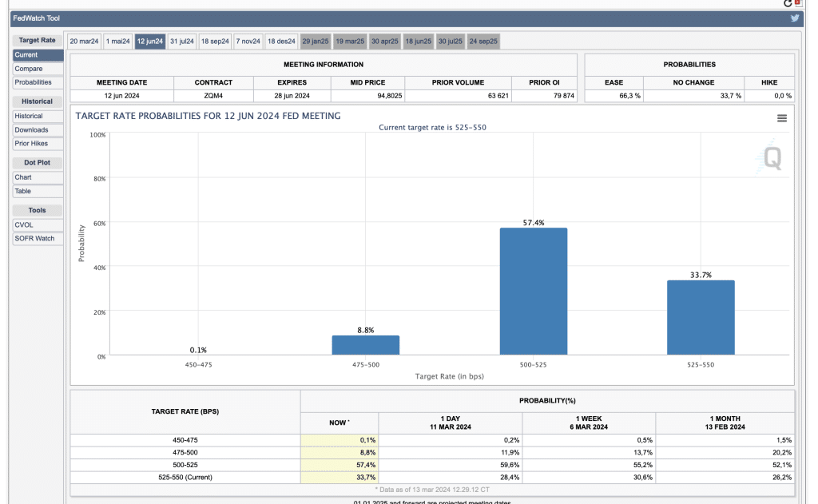Open the Probabilities sidebar item
The width and height of the screenshot is (818, 504).
tap(38, 82)
